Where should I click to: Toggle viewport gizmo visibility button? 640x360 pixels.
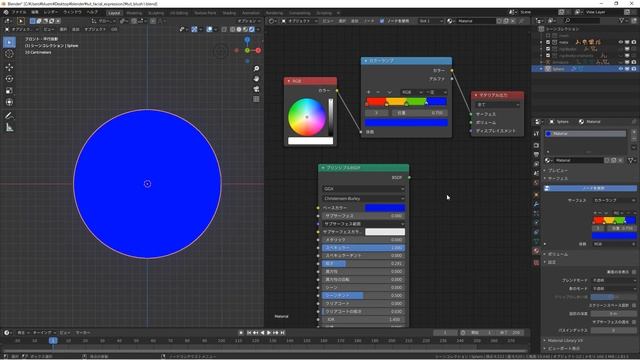194,29
